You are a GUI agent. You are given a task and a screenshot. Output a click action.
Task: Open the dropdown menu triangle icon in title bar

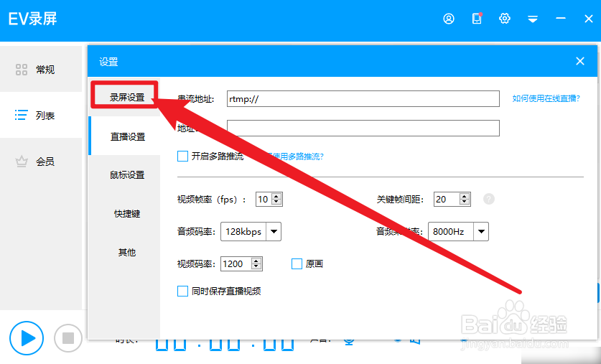click(x=533, y=19)
